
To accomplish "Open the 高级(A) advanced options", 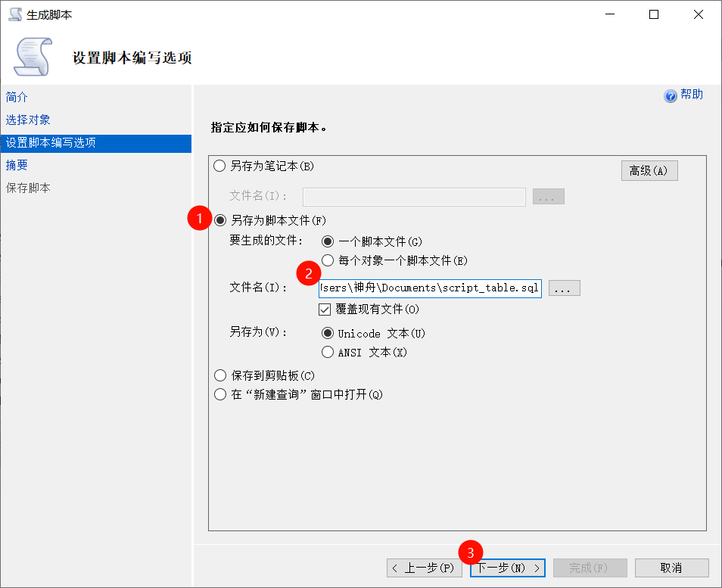I will pyautogui.click(x=649, y=171).
